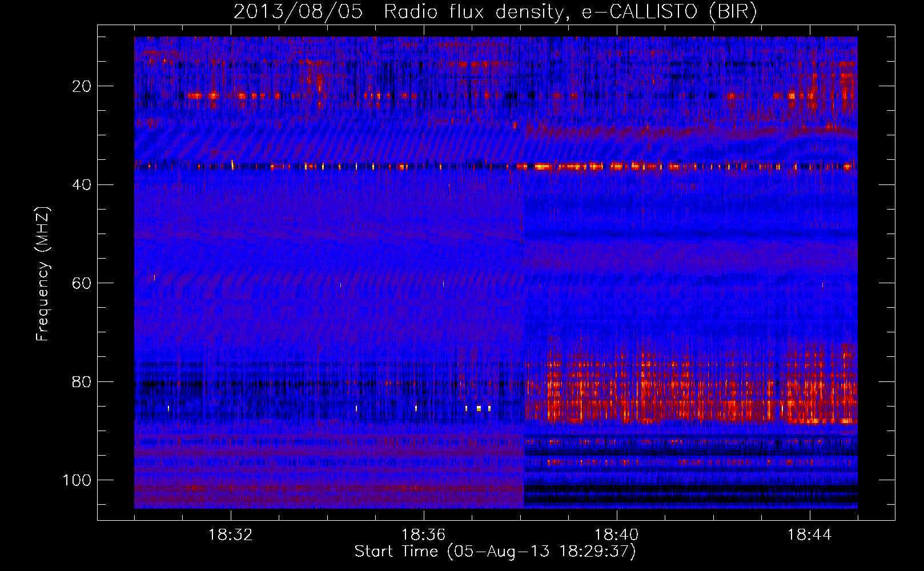This screenshot has width=924, height=571.
Task: Click the time tick label 18:36
Action: [424, 535]
